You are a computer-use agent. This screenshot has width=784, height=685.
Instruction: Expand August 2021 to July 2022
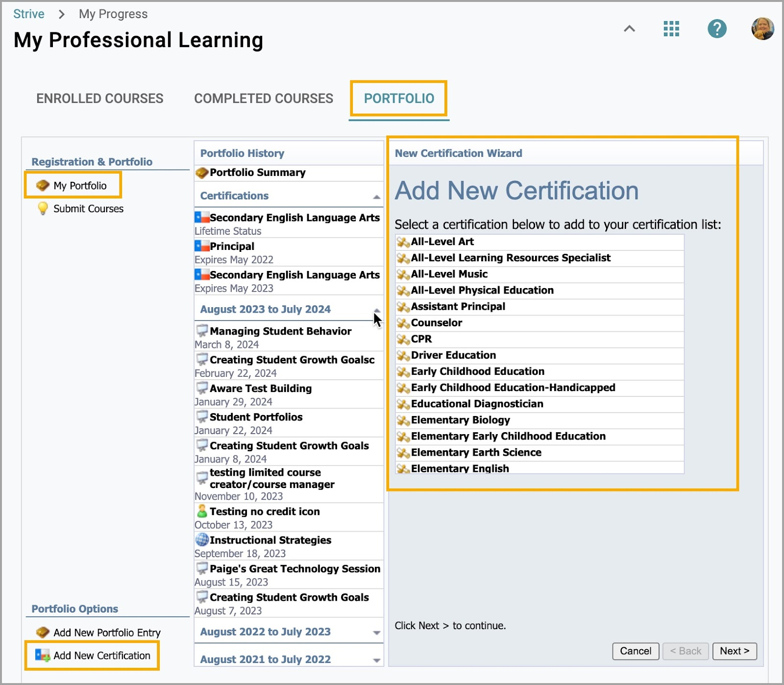coord(376,660)
